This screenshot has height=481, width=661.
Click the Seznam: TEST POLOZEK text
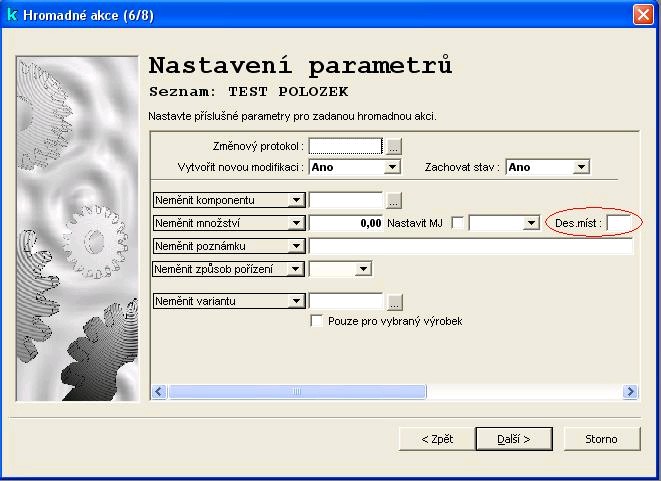coord(249,91)
